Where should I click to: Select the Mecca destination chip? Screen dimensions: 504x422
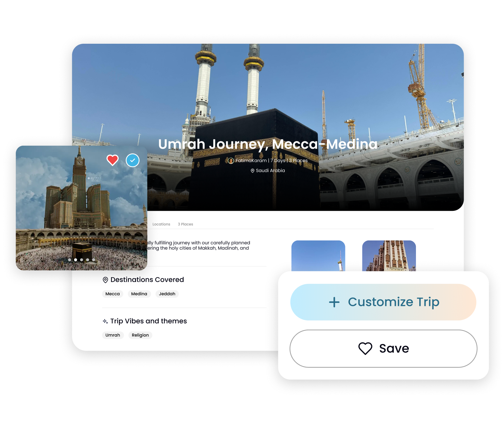[x=112, y=294]
